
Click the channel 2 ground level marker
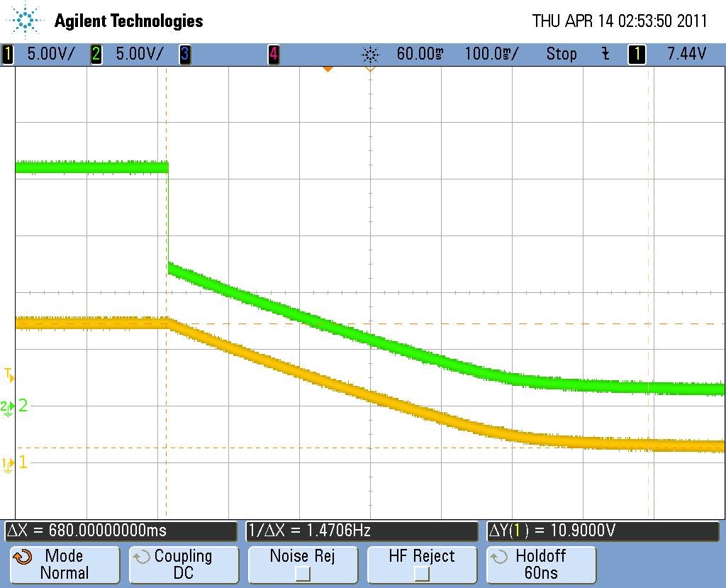click(7, 407)
